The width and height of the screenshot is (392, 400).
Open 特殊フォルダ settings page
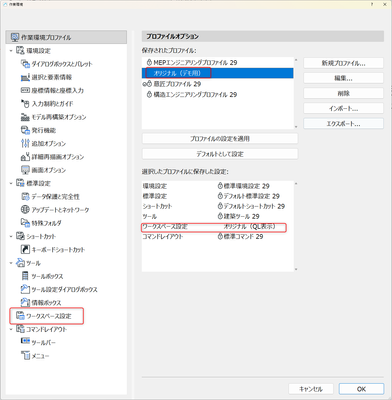[x=41, y=223]
